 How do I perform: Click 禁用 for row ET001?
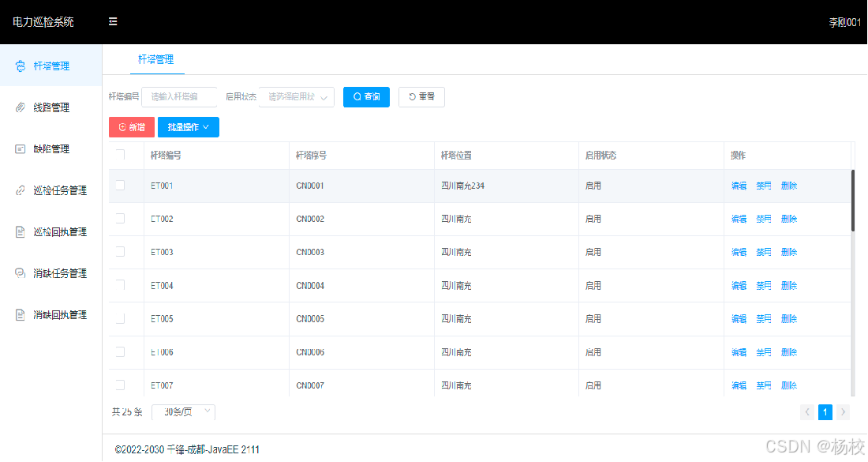click(764, 186)
